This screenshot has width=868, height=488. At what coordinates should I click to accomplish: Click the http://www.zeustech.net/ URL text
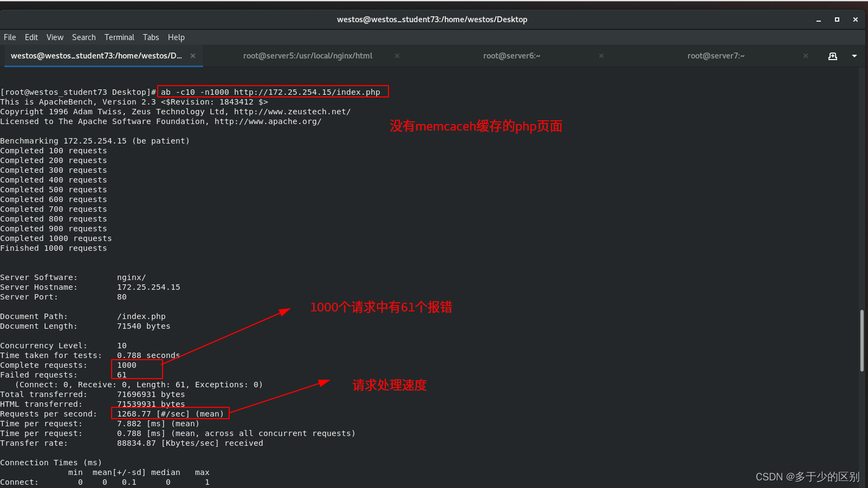[293, 112]
